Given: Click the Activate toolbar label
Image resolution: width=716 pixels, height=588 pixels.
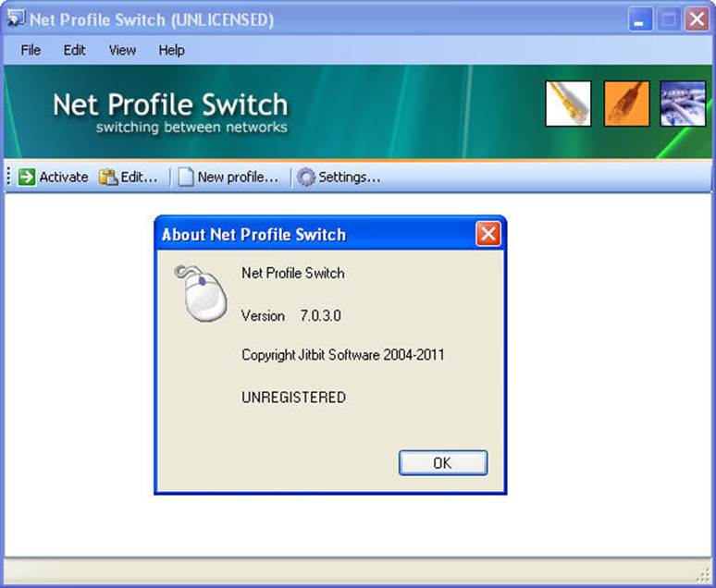Looking at the screenshot, I should pos(64,178).
